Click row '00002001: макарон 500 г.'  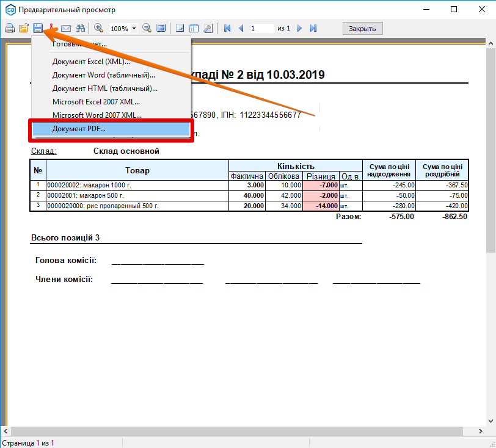point(137,196)
